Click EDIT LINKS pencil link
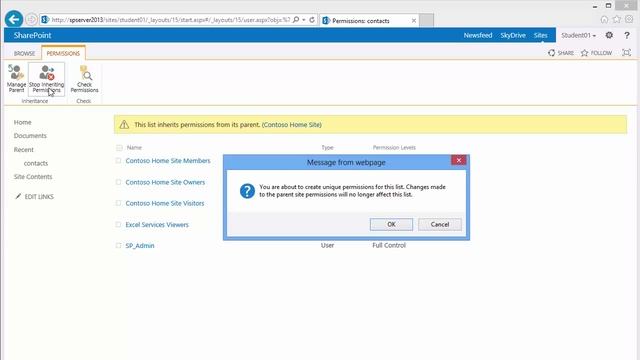Viewport: 640px width, 360px height. 35,197
